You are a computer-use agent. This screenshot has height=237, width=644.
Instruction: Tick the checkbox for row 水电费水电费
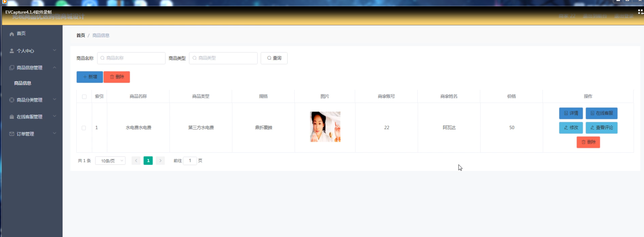pyautogui.click(x=84, y=128)
